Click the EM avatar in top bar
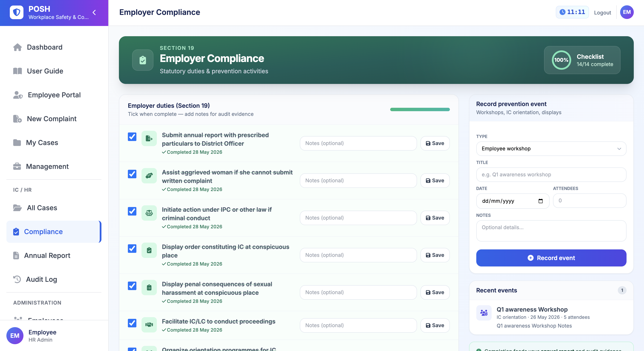The width and height of the screenshot is (644, 351). pos(627,12)
